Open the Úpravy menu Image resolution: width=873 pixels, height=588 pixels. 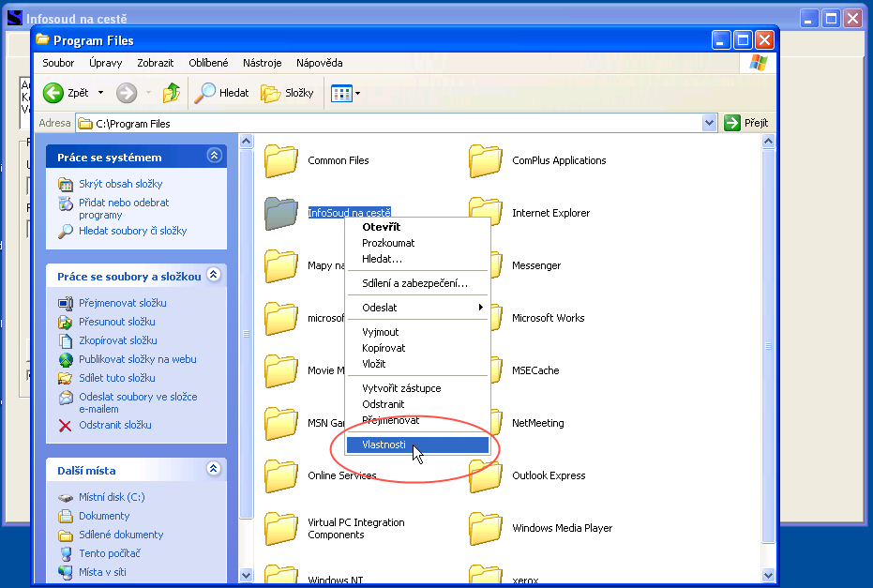coord(106,63)
